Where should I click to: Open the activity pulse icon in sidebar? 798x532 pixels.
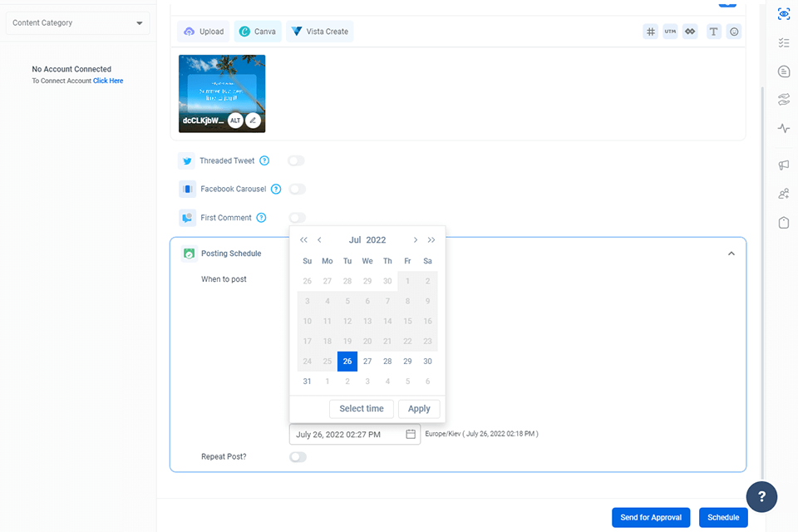(784, 128)
